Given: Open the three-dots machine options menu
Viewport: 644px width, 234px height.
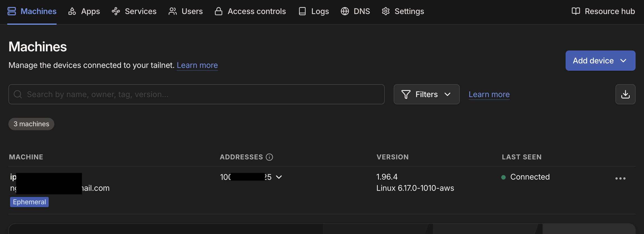Looking at the screenshot, I should [620, 178].
